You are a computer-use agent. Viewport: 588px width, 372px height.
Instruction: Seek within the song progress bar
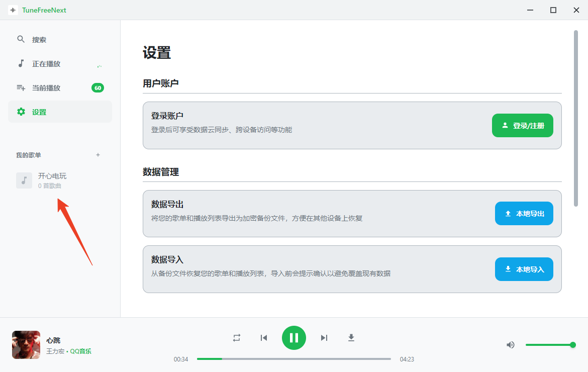point(293,359)
